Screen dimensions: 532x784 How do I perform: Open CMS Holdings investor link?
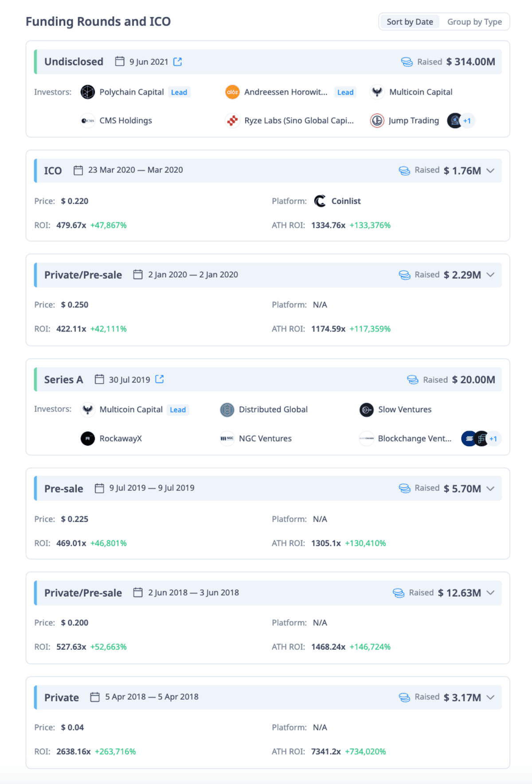point(126,121)
